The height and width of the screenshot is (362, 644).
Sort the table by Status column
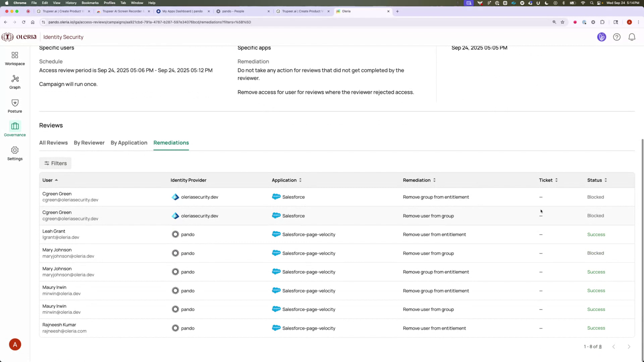(x=606, y=180)
